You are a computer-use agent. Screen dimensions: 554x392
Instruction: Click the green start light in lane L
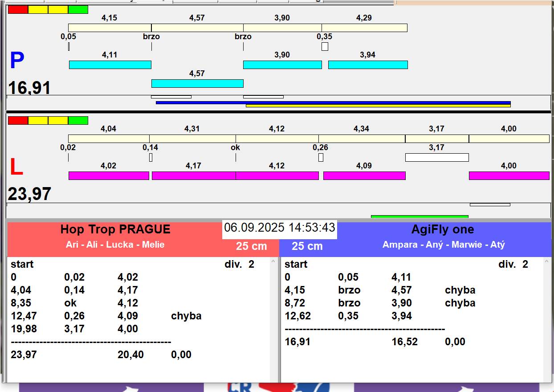coord(78,120)
